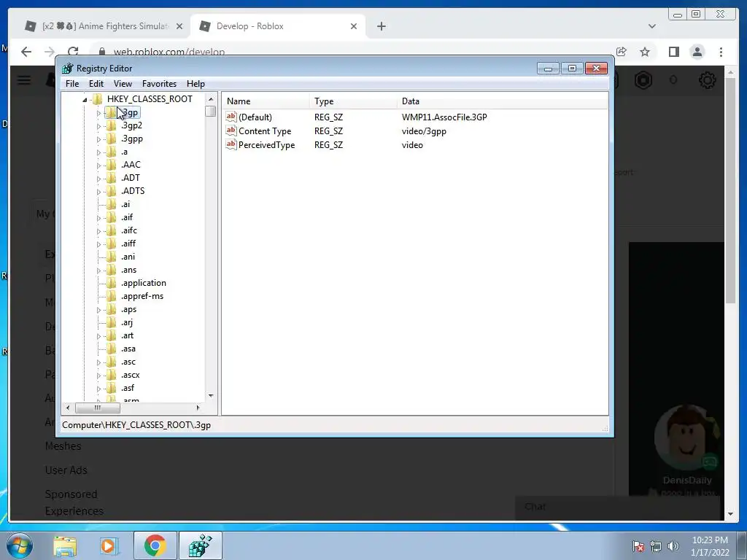Screen dimensions: 747x560
Task: Switch to the Anime Fighters Simulator tab
Action: 104,26
